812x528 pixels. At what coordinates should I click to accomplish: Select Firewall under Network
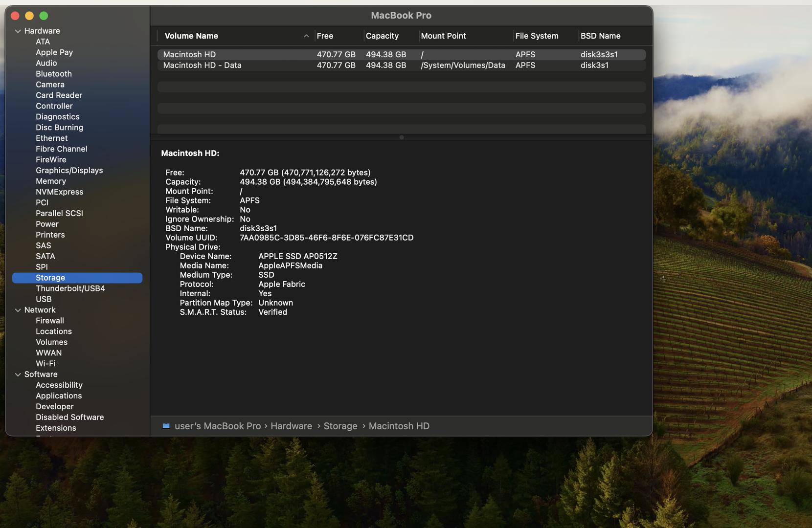(50, 321)
